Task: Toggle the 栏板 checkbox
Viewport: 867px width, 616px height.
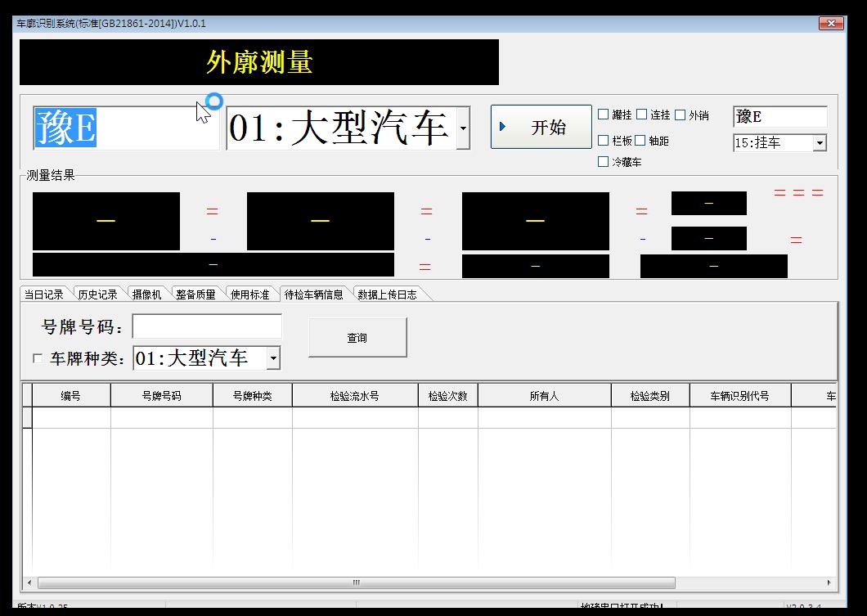Action: [x=604, y=141]
